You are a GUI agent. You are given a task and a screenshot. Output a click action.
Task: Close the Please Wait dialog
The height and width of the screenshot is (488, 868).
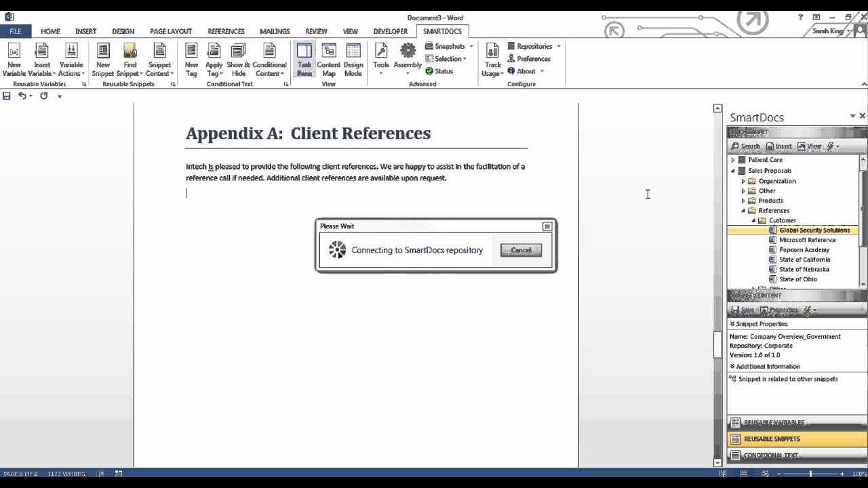click(547, 226)
